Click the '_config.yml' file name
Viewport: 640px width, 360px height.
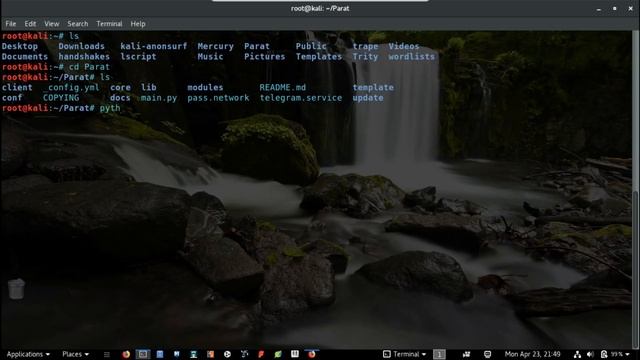(x=71, y=87)
